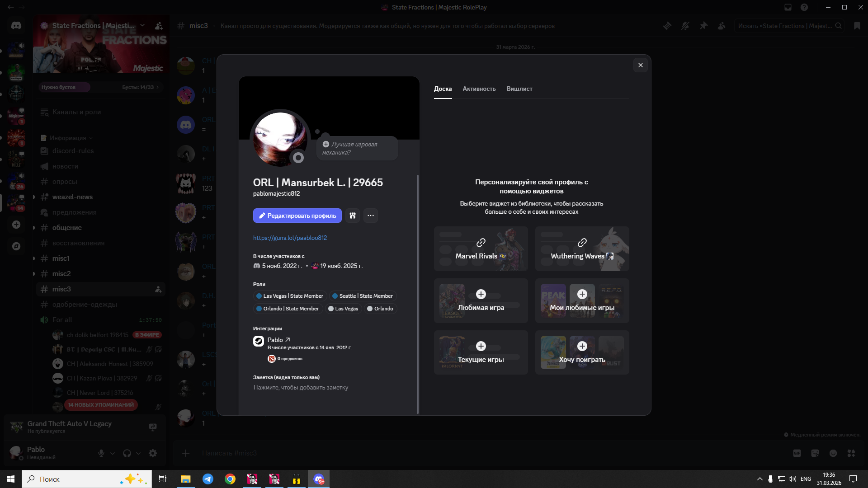The height and width of the screenshot is (488, 868).
Task: Open the guns.lol/paabloo812 profile link
Action: [x=290, y=238]
